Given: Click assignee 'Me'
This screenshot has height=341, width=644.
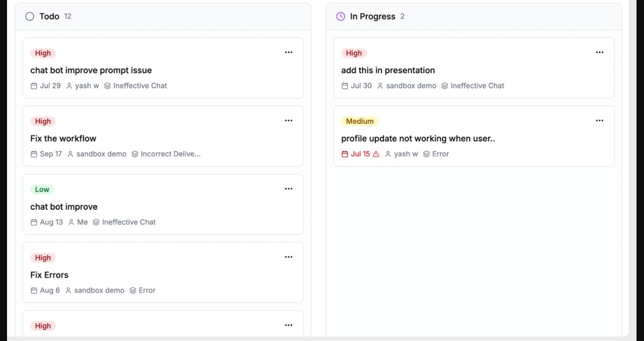Looking at the screenshot, I should 82,222.
